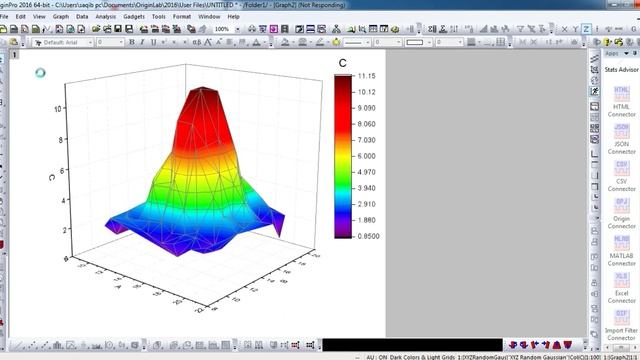Toggle Underline text formatting
640x360 pixels.
click(153, 42)
